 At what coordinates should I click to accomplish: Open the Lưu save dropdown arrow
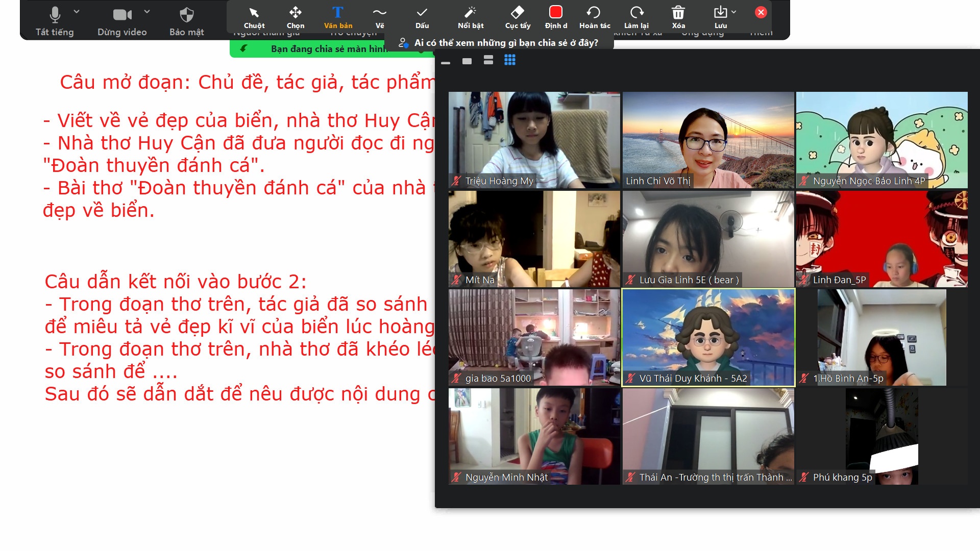click(x=734, y=12)
